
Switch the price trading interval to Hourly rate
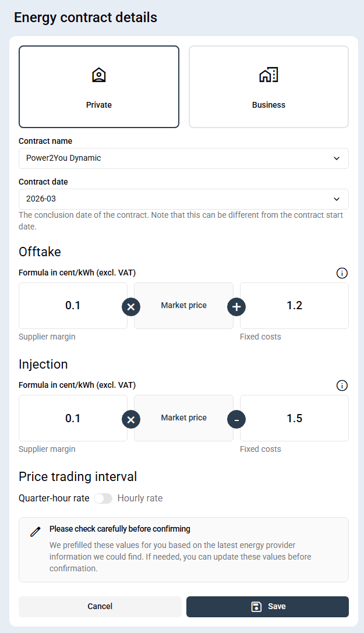tap(103, 498)
